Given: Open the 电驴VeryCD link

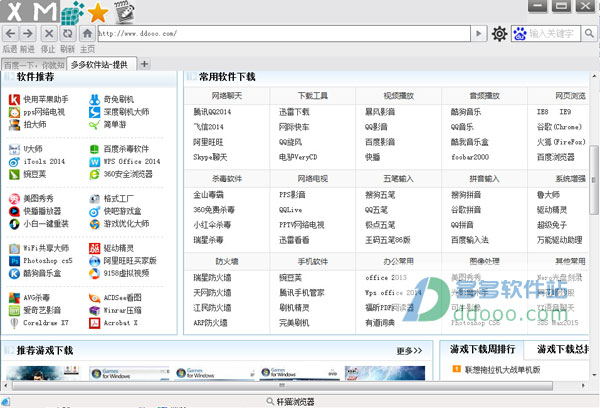Looking at the screenshot, I should tap(298, 157).
